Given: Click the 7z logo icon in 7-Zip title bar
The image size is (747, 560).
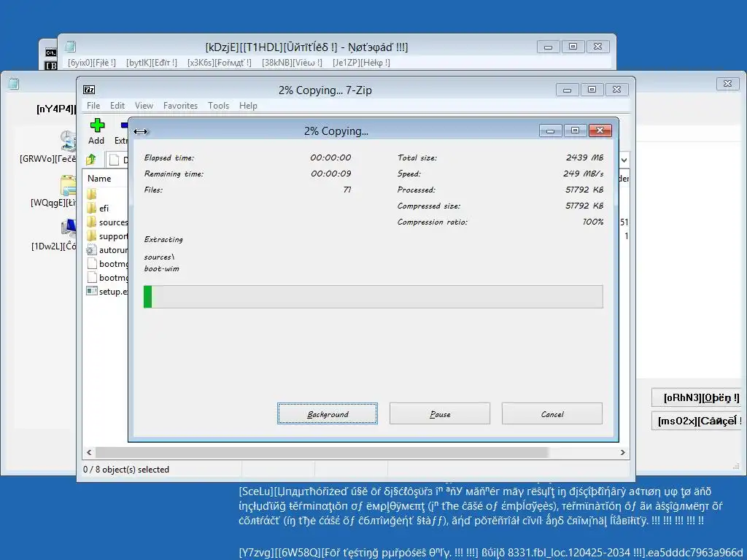Looking at the screenshot, I should [89, 90].
